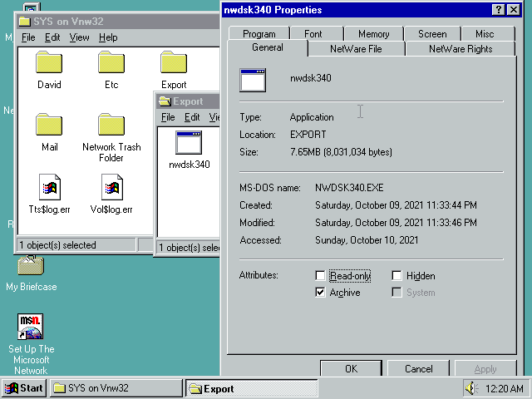The height and width of the screenshot is (399, 532).
Task: Click the volume speaker icon in system tray
Action: click(471, 388)
